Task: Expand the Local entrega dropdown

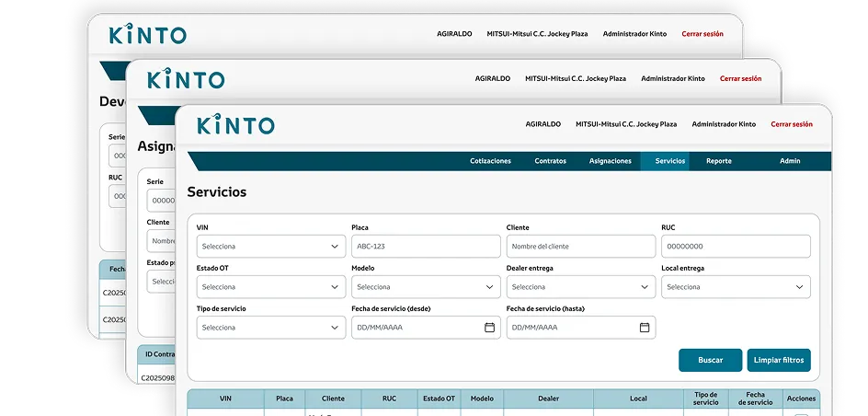Action: pyautogui.click(x=736, y=287)
